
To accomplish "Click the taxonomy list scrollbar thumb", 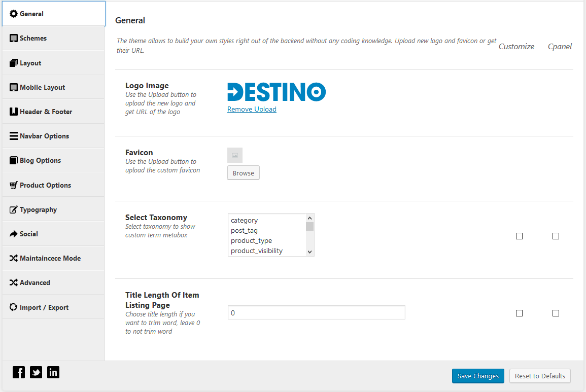I will pos(309,227).
